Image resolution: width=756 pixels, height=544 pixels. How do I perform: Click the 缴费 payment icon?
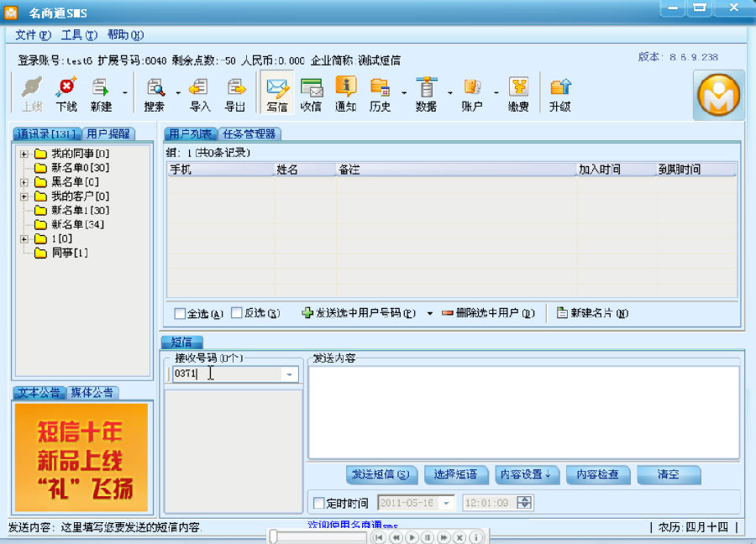click(519, 94)
